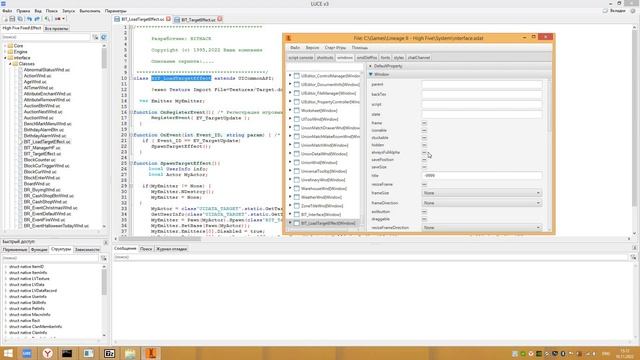Click the orange interface editor taskbar icon
This screenshot has width=640, height=360.
[151, 353]
